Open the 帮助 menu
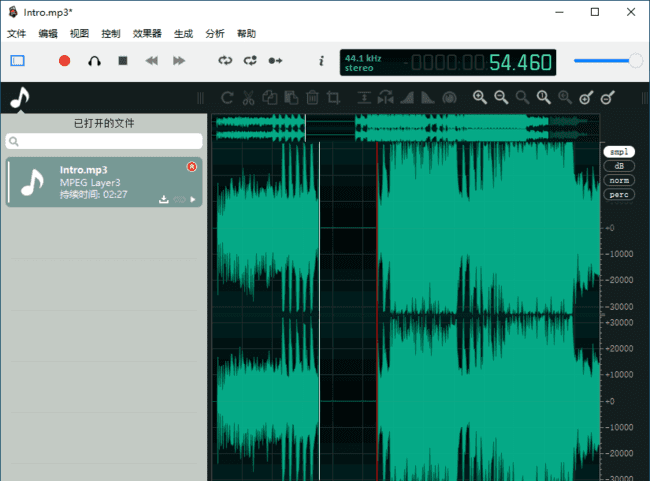The image size is (650, 481). 246,34
